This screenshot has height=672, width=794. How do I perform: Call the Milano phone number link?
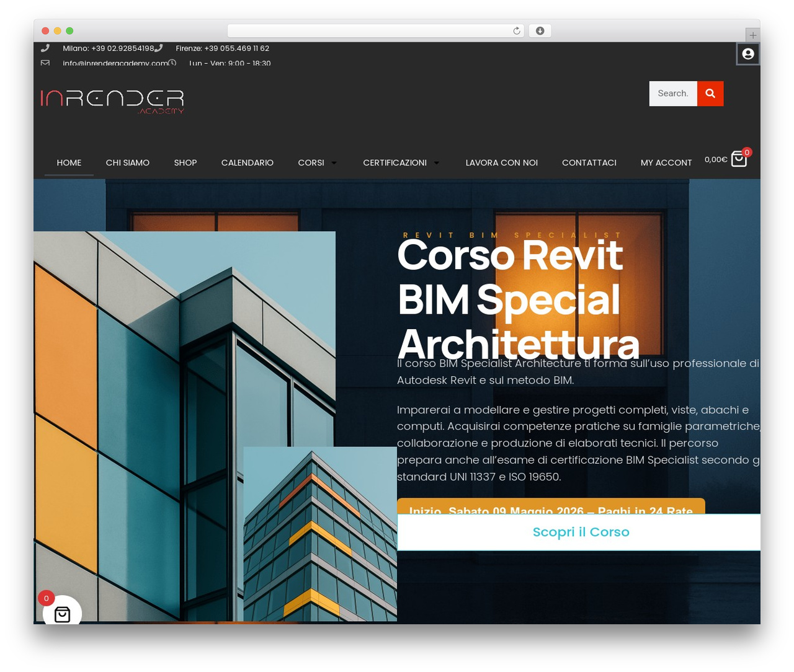click(x=109, y=48)
